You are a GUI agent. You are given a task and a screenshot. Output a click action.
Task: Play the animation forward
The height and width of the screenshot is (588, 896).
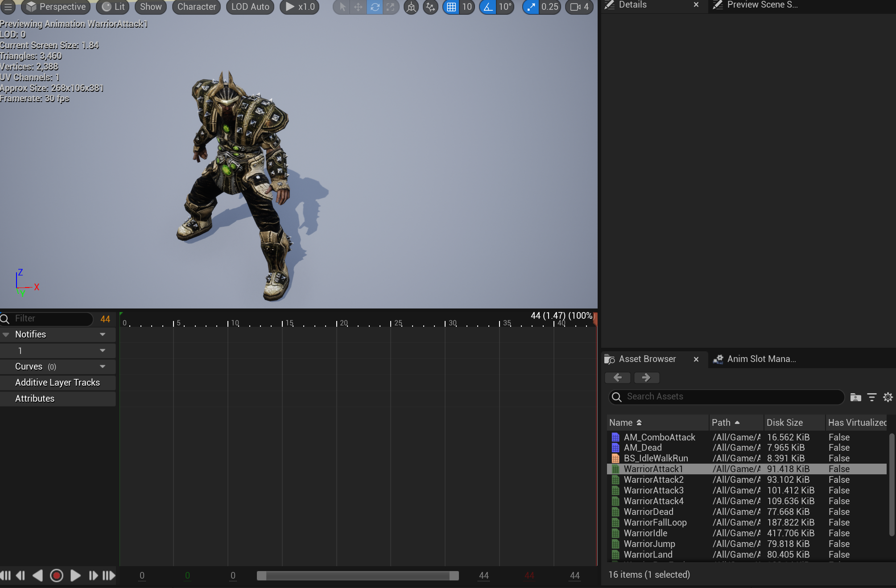tap(75, 576)
